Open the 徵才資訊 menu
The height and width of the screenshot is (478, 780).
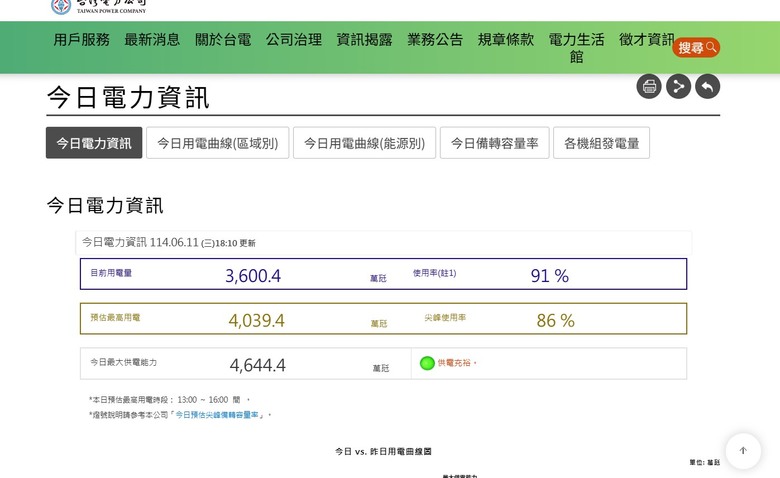click(x=647, y=40)
